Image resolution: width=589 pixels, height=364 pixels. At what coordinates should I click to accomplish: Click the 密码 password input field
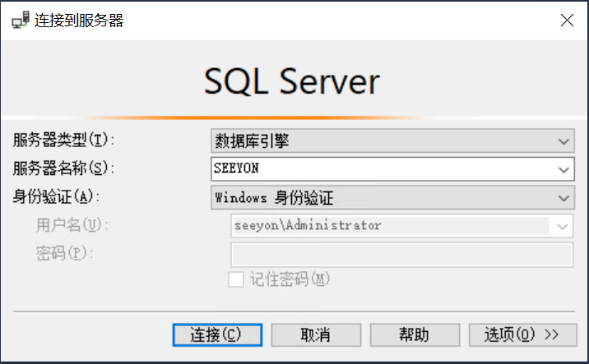coord(401,253)
